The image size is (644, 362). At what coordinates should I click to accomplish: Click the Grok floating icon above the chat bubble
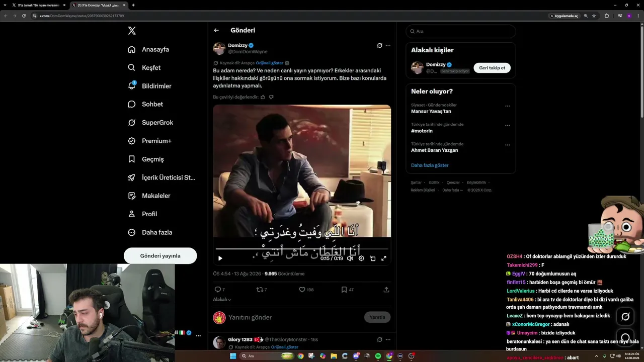[625, 317]
